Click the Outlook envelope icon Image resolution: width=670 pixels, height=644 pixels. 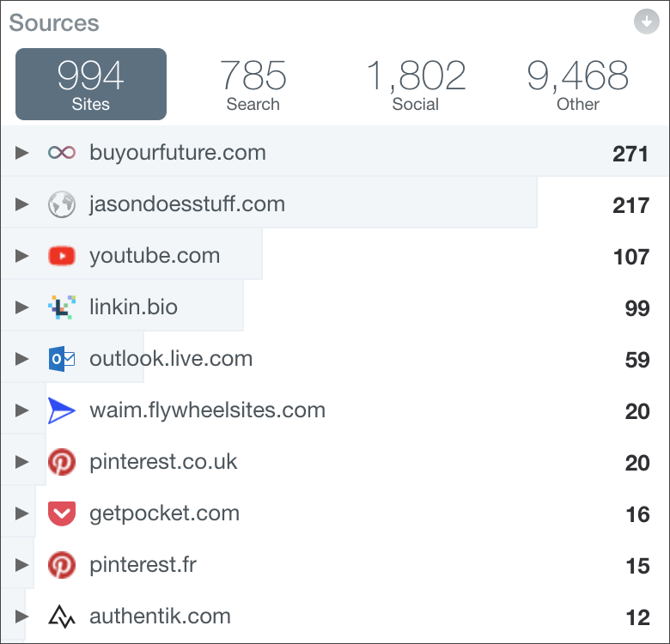tap(62, 359)
